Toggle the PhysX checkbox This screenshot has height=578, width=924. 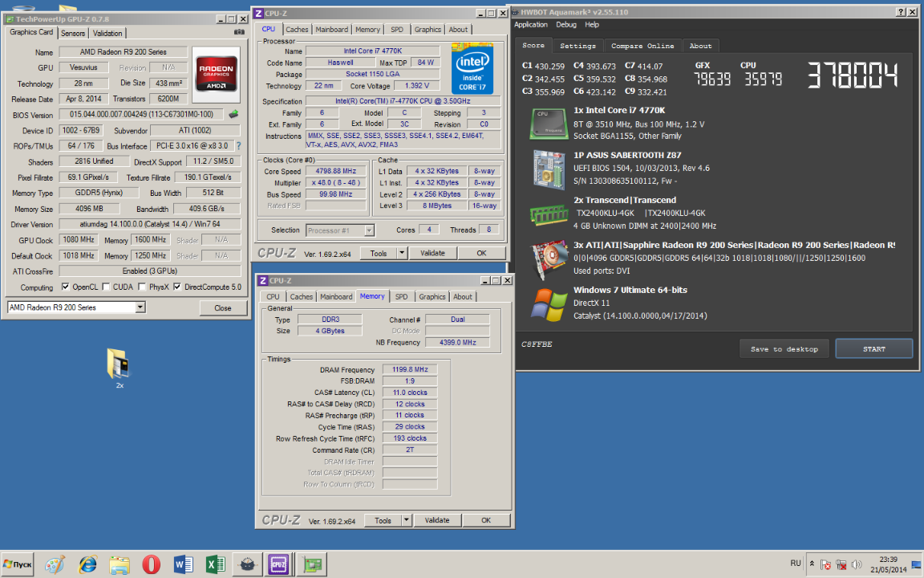[x=142, y=287]
